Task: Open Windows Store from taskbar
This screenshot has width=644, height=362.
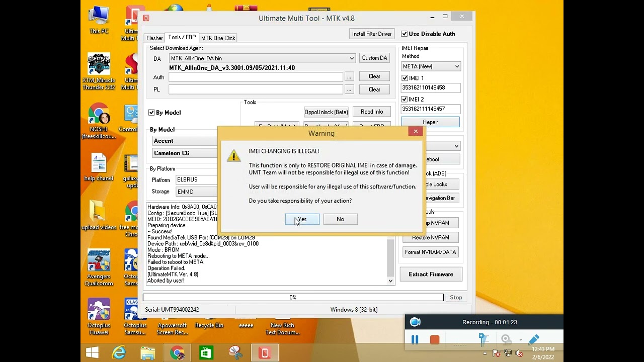Action: point(206,352)
